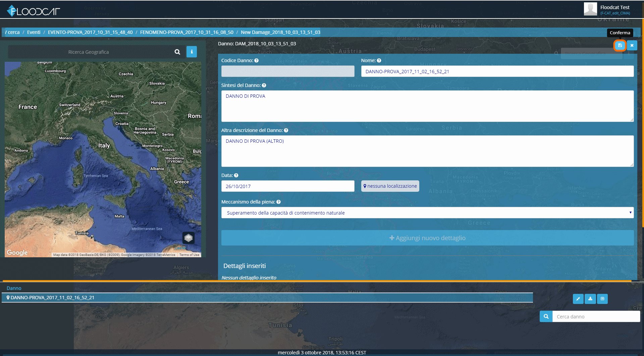Viewport: 644px width, 356px height.
Task: Open EVENTO-PROVA_2017_10_31_15_48_40 breadcrumb
Action: tap(90, 32)
